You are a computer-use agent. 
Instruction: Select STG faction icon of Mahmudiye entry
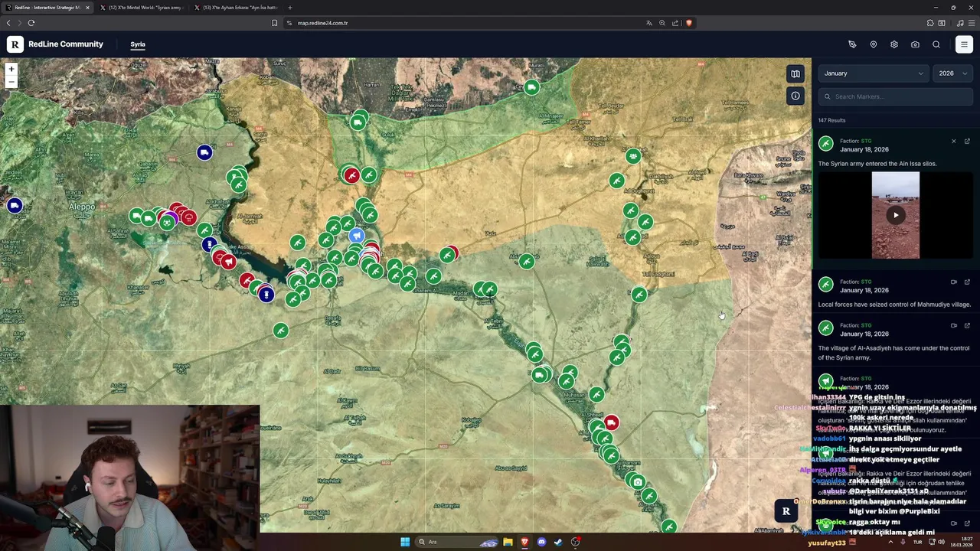click(x=825, y=285)
